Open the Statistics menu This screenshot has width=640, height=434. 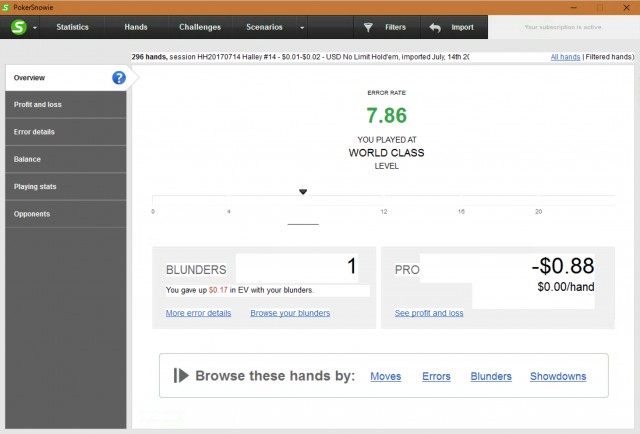tap(72, 27)
